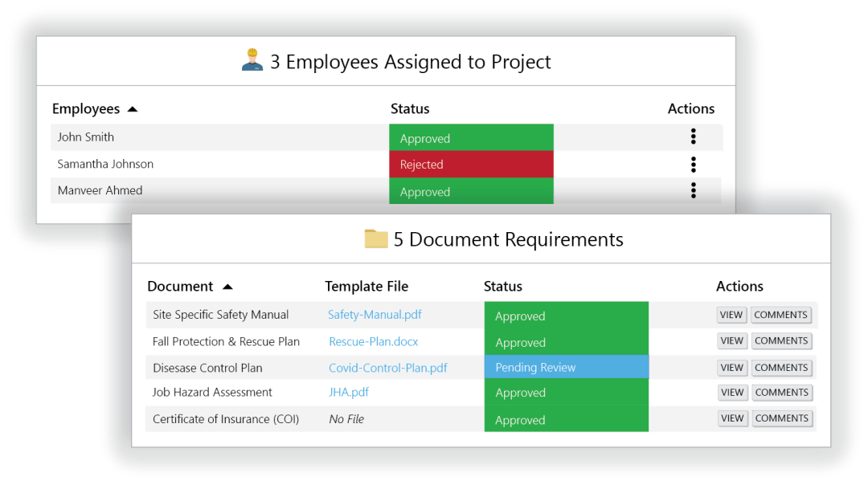Open comments for Job Hazard Assessment

coord(780,393)
